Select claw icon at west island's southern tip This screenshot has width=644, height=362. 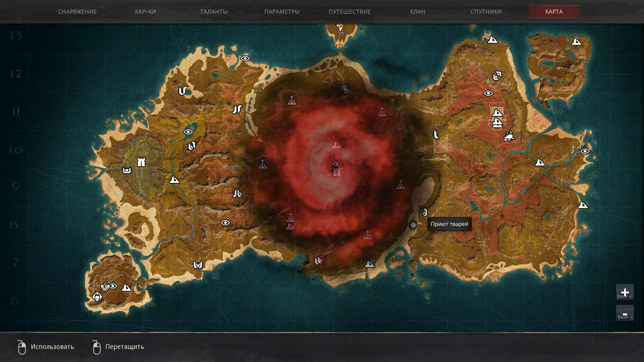pyautogui.click(x=198, y=264)
